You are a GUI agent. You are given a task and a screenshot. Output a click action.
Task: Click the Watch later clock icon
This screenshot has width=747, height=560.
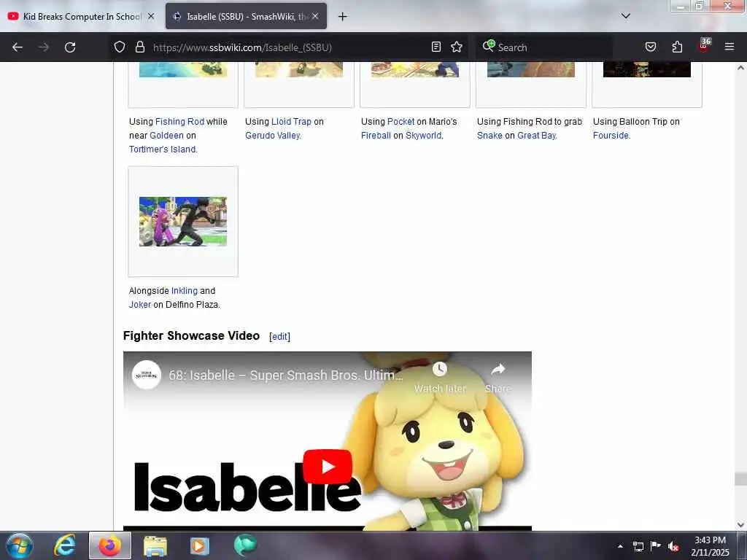tap(440, 369)
